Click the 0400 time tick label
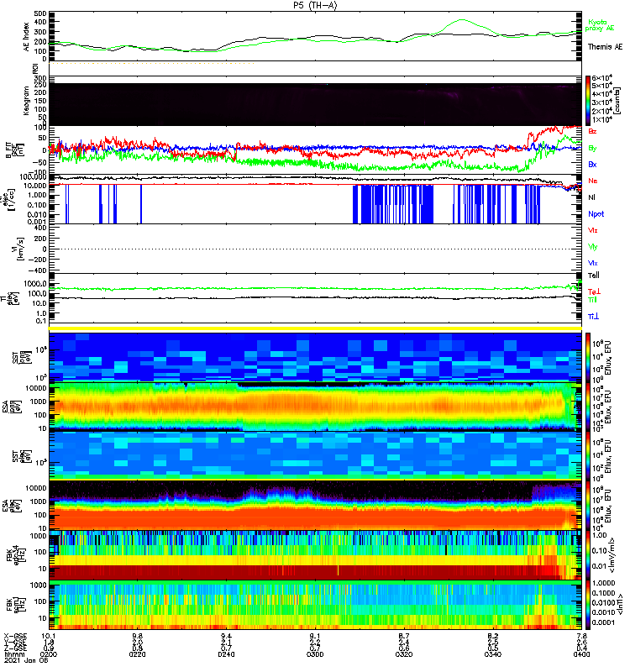This screenshot has height=672, width=630. [x=581, y=654]
